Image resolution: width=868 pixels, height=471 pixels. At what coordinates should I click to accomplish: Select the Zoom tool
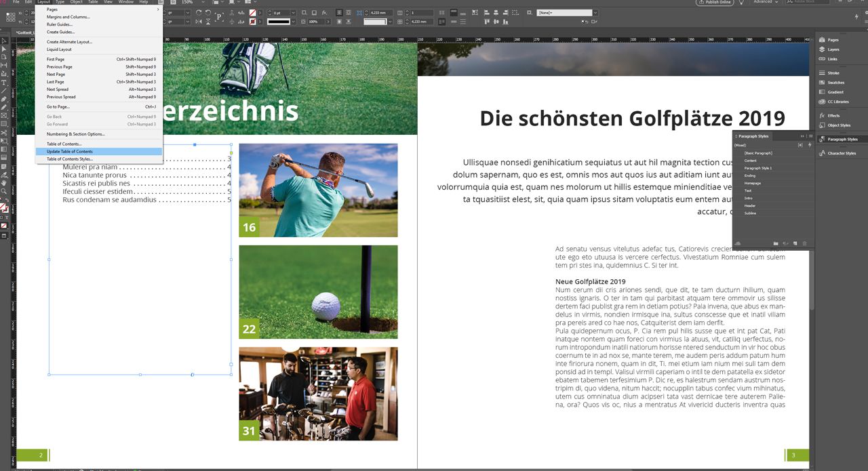click(5, 192)
